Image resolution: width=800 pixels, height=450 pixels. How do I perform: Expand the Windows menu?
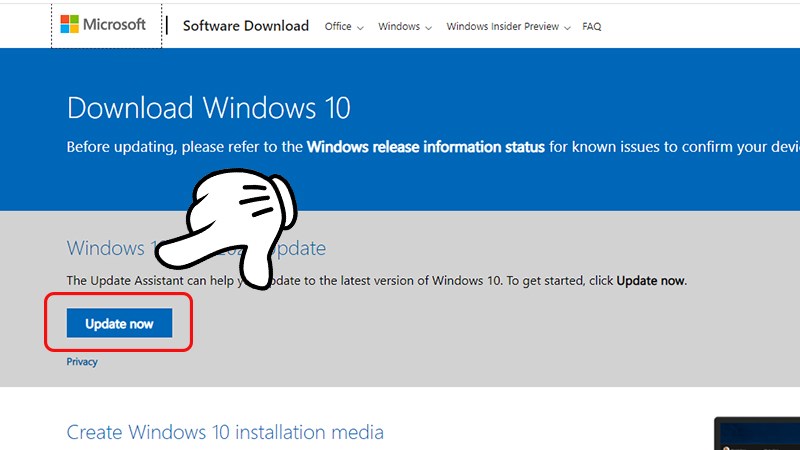405,27
